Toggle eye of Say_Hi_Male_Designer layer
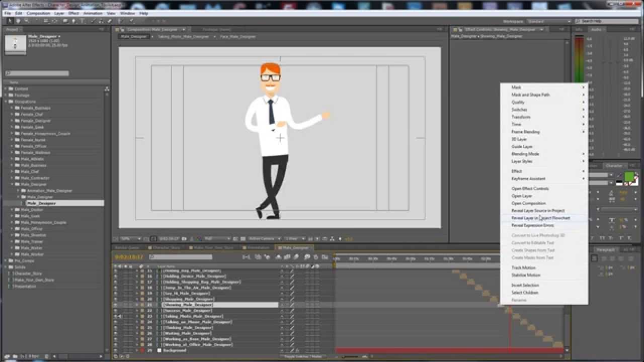644x362 pixels. tap(115, 293)
